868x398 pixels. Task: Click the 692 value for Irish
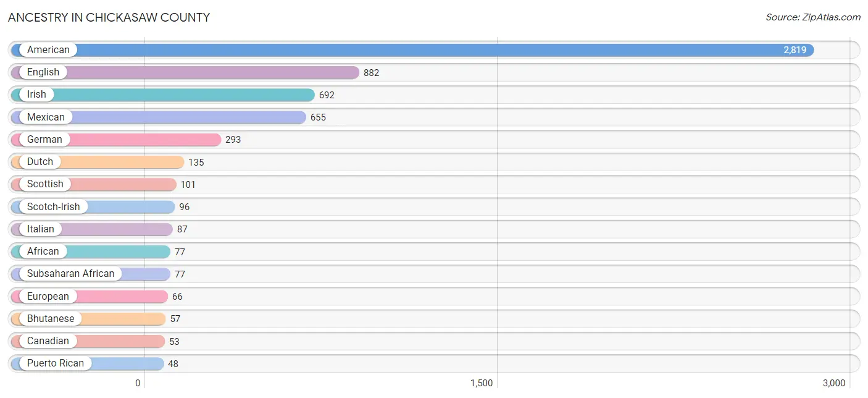click(x=327, y=95)
